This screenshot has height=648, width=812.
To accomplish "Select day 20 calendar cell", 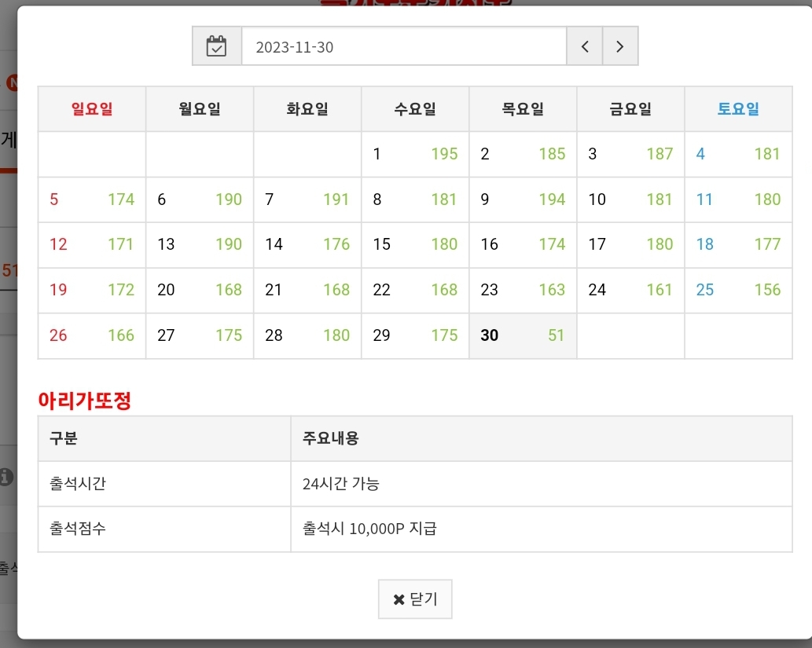I will tap(200, 291).
